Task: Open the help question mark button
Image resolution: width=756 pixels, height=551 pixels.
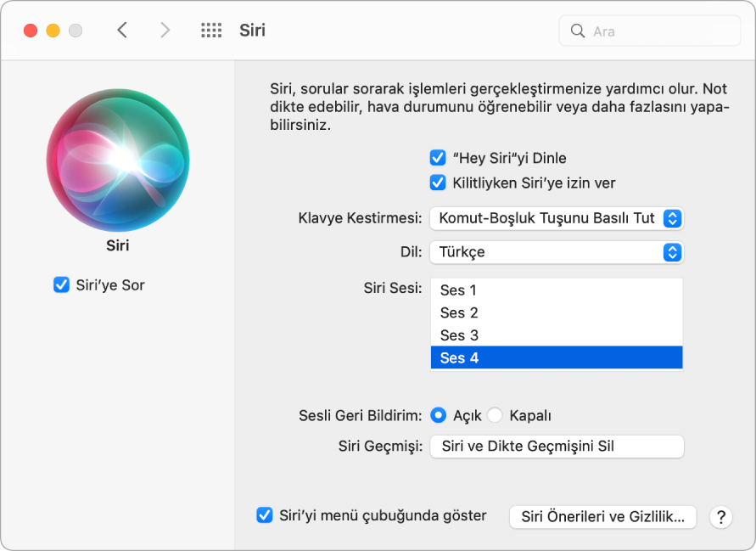Action: tap(720, 517)
